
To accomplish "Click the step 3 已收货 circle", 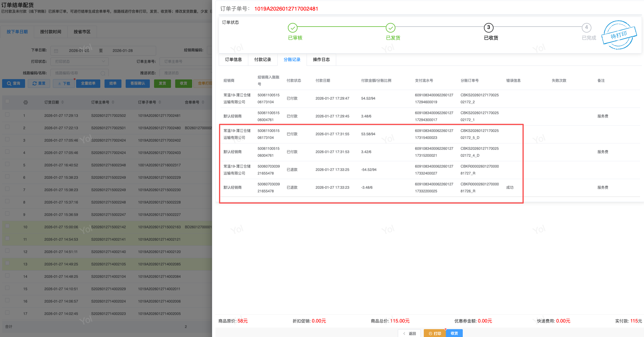I will (x=488, y=27).
